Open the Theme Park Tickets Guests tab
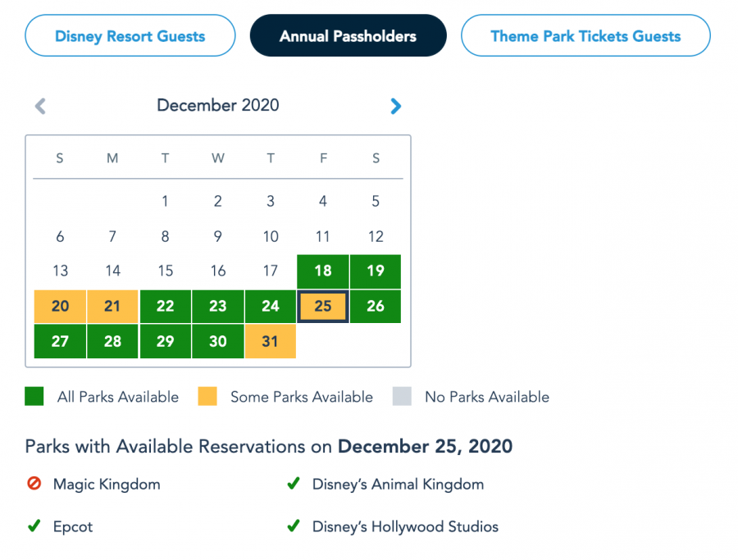Screen dimensions: 738x560 585,36
